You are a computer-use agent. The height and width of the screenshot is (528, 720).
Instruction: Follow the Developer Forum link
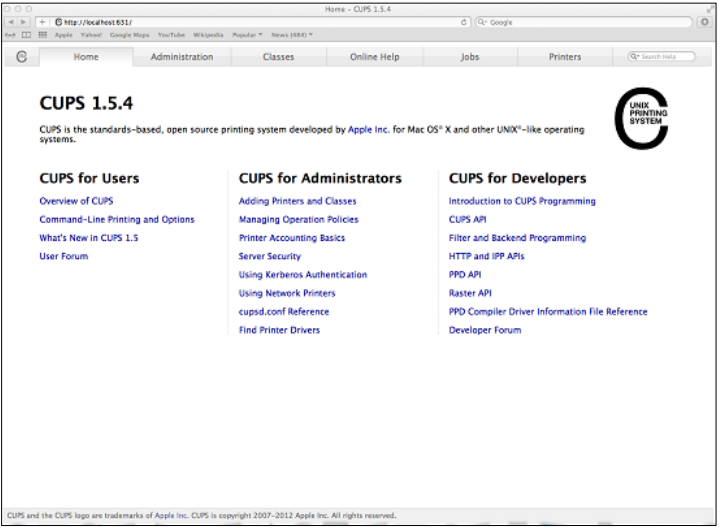pos(484,330)
